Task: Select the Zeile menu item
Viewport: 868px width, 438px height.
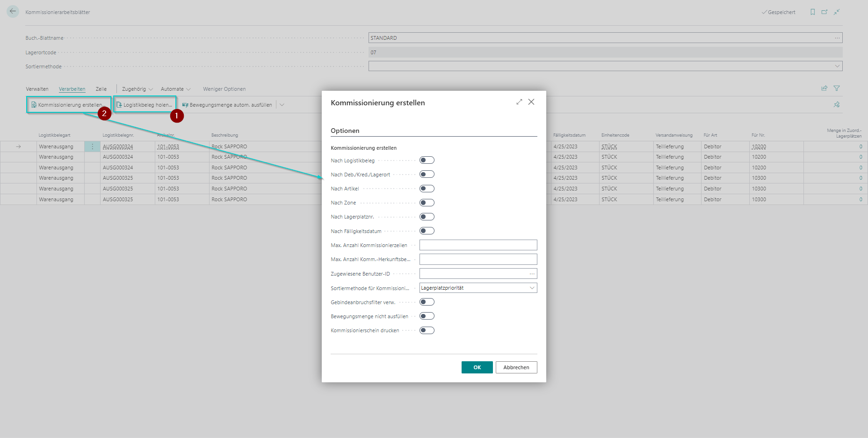Action: point(101,89)
